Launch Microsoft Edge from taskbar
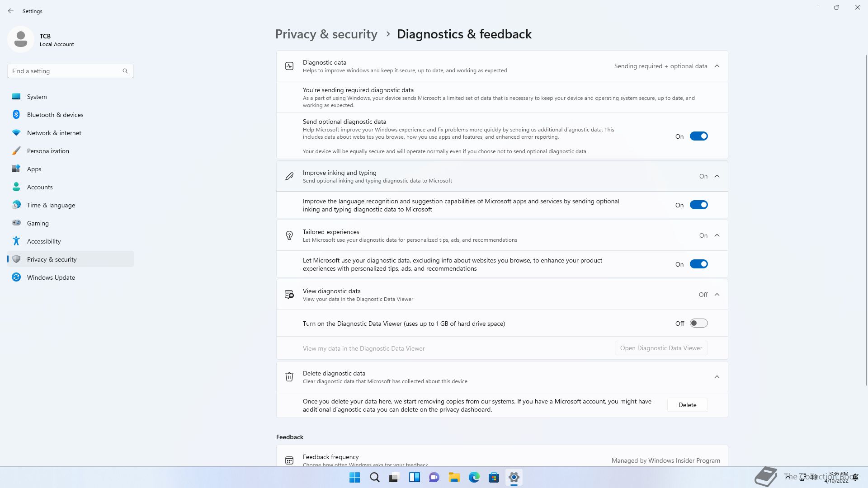The width and height of the screenshot is (868, 488). (x=474, y=477)
